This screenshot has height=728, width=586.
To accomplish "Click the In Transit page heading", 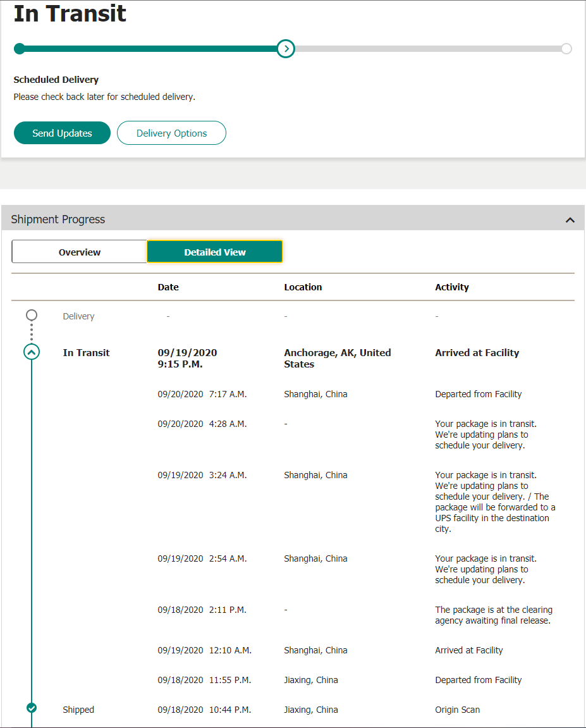I will point(70,13).
